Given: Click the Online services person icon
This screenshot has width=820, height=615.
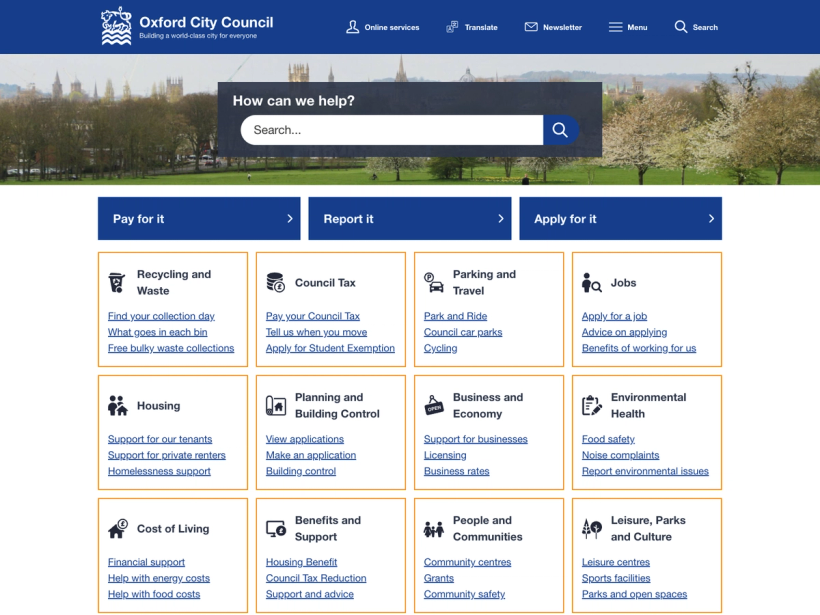Looking at the screenshot, I should 352,27.
